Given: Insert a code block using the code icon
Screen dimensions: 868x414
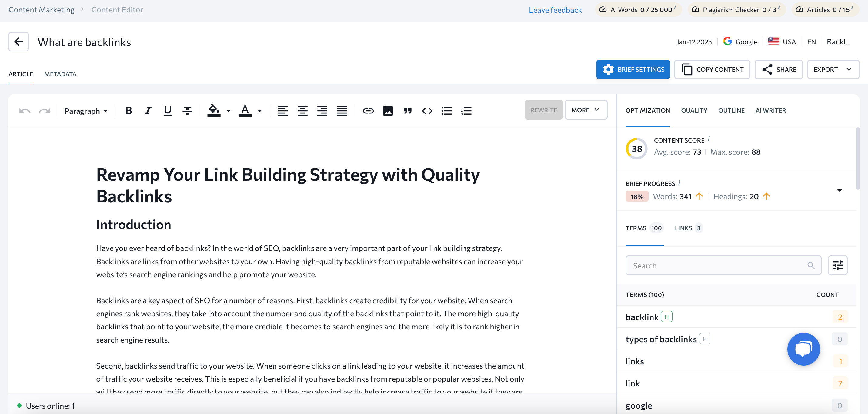Looking at the screenshot, I should pyautogui.click(x=427, y=110).
